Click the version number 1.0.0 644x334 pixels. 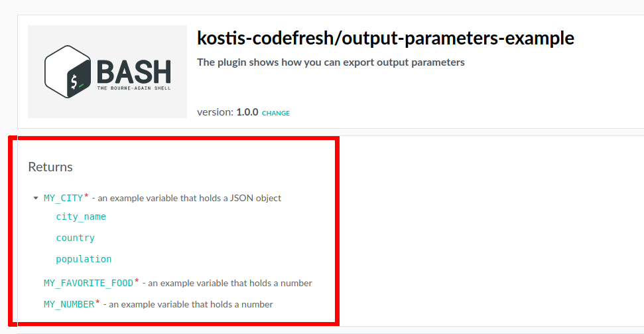247,112
